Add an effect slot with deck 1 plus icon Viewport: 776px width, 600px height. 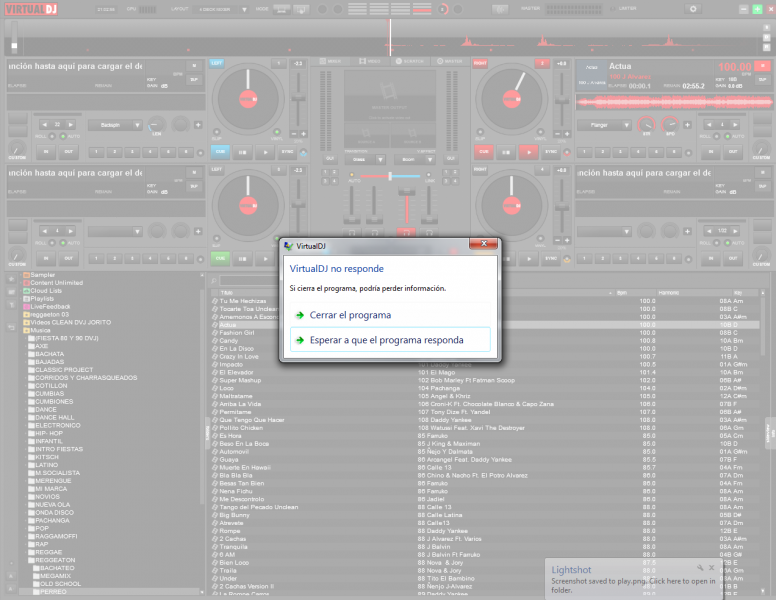point(198,125)
